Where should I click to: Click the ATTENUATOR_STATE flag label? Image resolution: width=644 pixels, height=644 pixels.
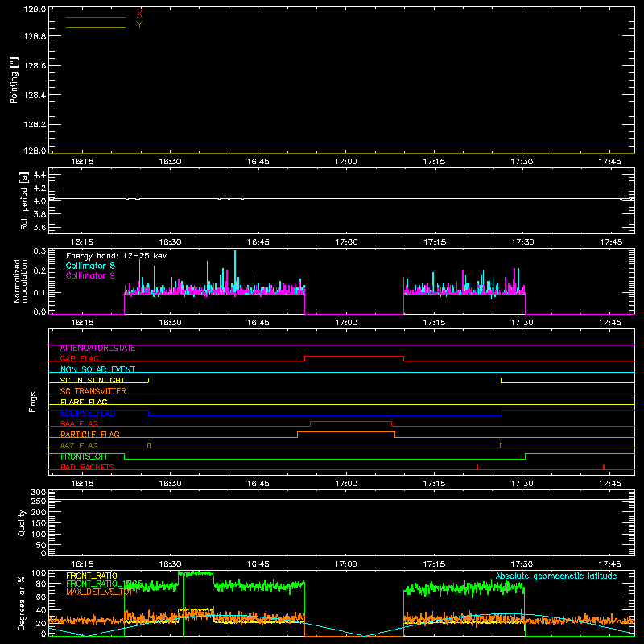coord(97,349)
